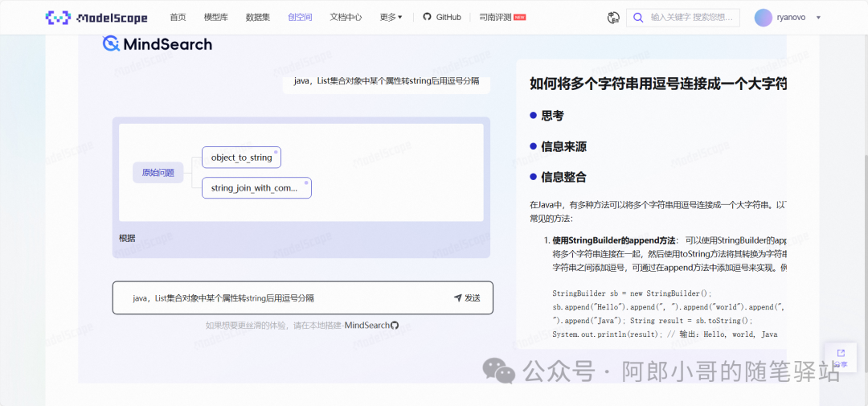Switch language with the globe icon
The height and width of the screenshot is (406, 868).
(614, 18)
